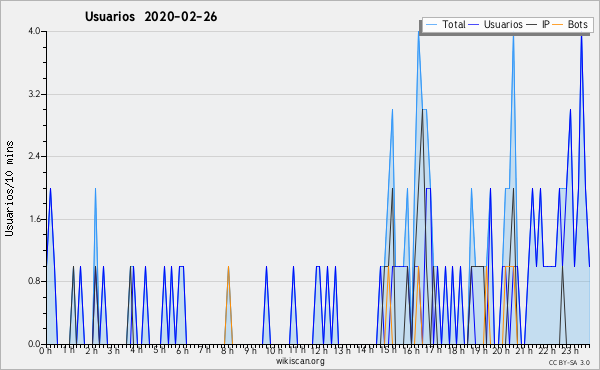Click the orange Bots legend line
Screen dimensions: 600x370
(558, 25)
